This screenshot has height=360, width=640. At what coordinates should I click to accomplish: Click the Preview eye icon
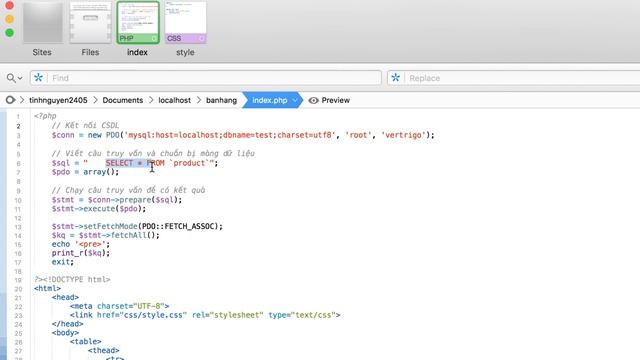(x=313, y=100)
